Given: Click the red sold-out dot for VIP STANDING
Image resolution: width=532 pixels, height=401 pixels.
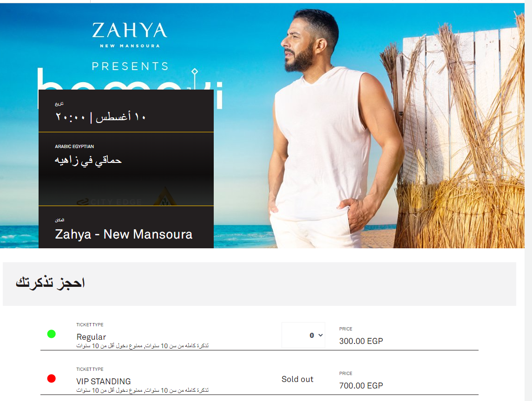Looking at the screenshot, I should click(51, 378).
